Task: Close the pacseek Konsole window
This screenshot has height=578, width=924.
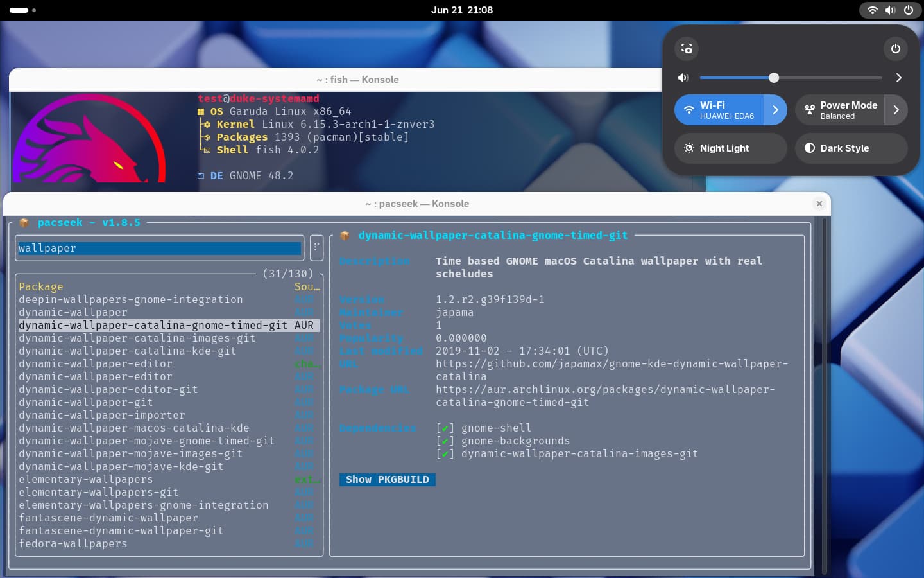Action: click(x=819, y=204)
